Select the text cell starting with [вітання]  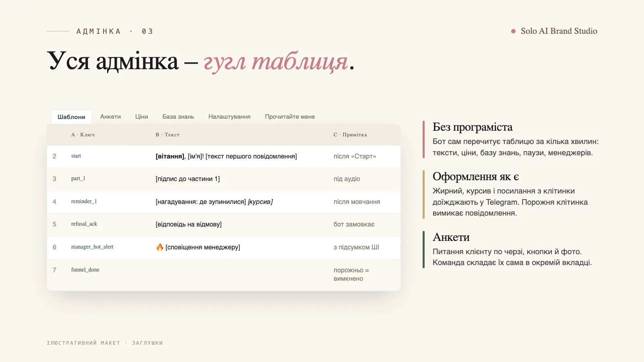[226, 156]
